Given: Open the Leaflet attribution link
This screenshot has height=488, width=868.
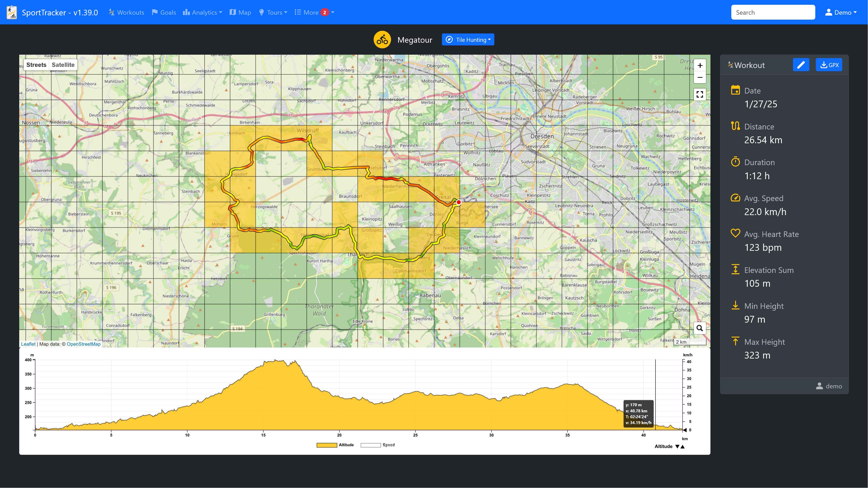Looking at the screenshot, I should pyautogui.click(x=28, y=344).
